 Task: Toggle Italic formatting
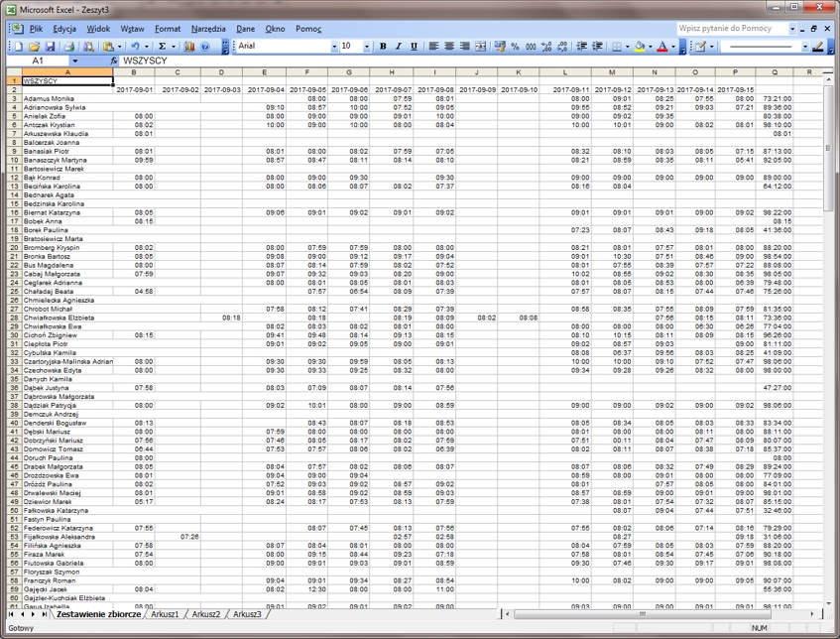399,47
